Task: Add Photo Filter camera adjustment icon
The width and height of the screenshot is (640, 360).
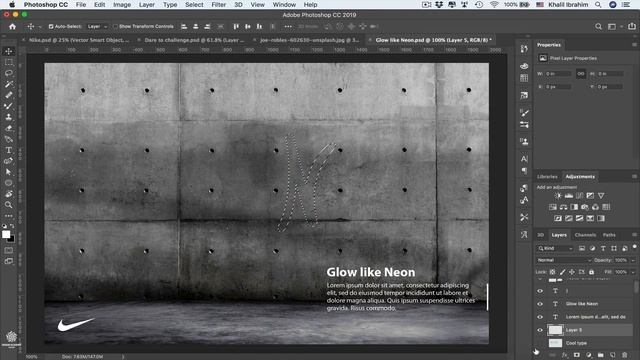Action: pos(584,207)
